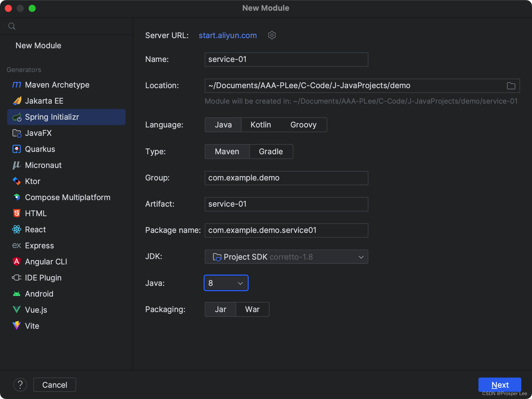Click the HTML5 shield icon

coord(17,213)
